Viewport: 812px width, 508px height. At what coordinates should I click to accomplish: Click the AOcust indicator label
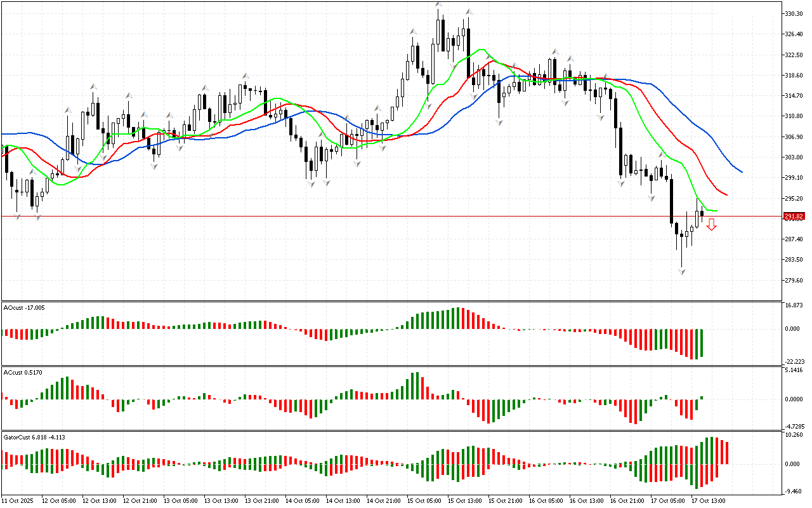pos(20,308)
